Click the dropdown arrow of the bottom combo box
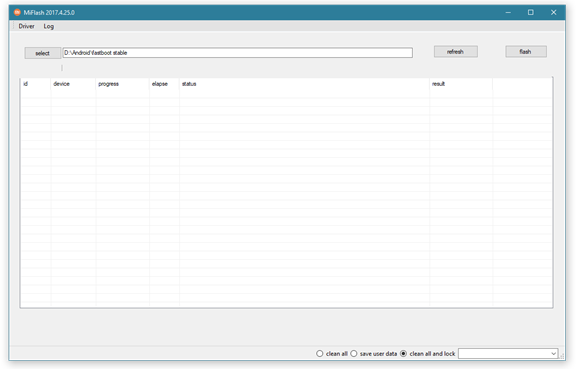This screenshot has height=369, width=576. (554, 354)
